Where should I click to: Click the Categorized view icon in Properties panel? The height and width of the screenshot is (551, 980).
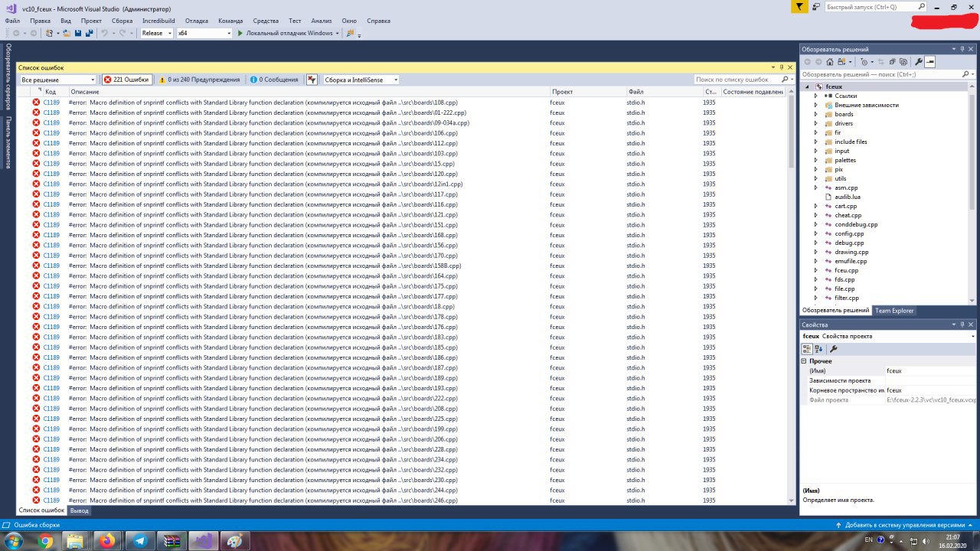click(807, 348)
